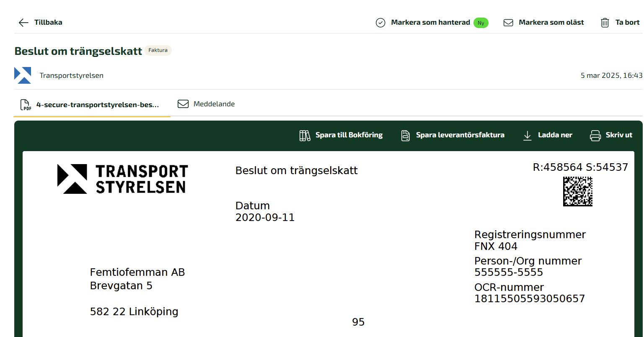The height and width of the screenshot is (337, 644).
Task: Click the number 95 in document
Action: (359, 322)
